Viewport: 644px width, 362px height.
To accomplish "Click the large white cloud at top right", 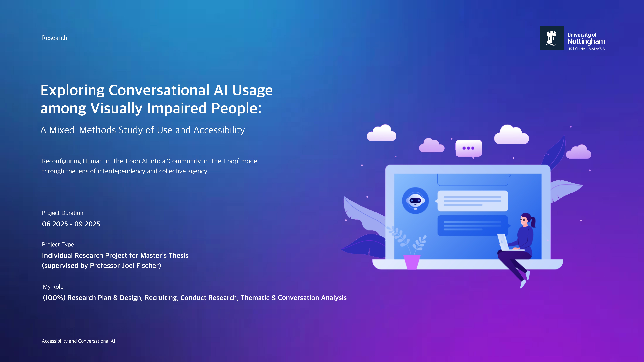I will coord(511,135).
